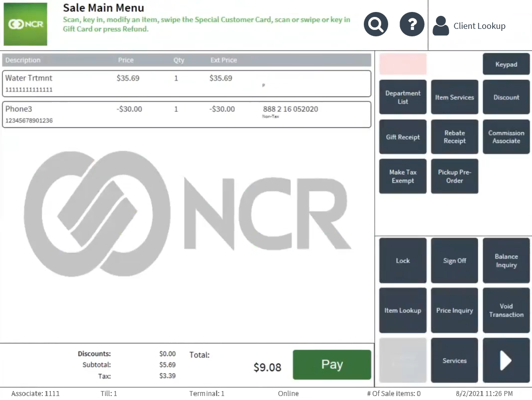This screenshot has width=532, height=400.
Task: Click the magnifying glass search icon
Action: coord(376,24)
